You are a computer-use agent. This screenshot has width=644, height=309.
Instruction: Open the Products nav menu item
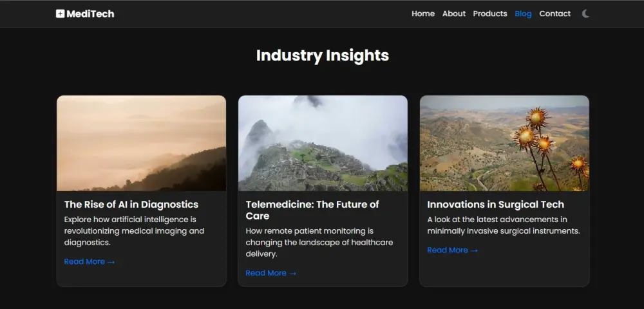[x=490, y=14]
